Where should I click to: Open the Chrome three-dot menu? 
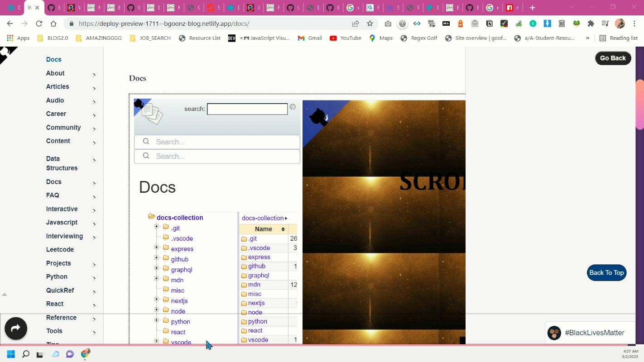tap(634, 24)
